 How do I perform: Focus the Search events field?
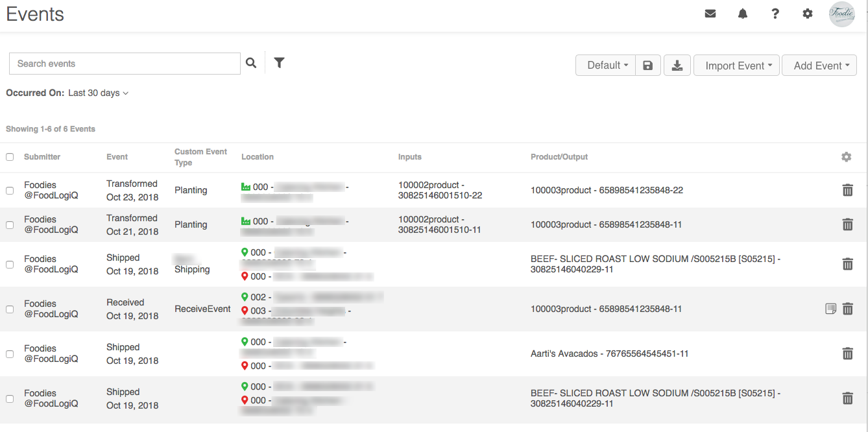[125, 64]
